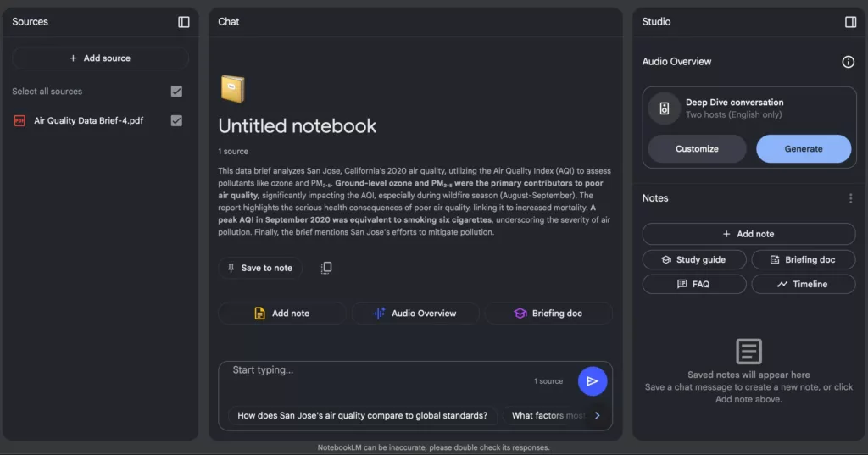The width and height of the screenshot is (868, 455).
Task: Click the Add source button
Action: click(x=100, y=58)
